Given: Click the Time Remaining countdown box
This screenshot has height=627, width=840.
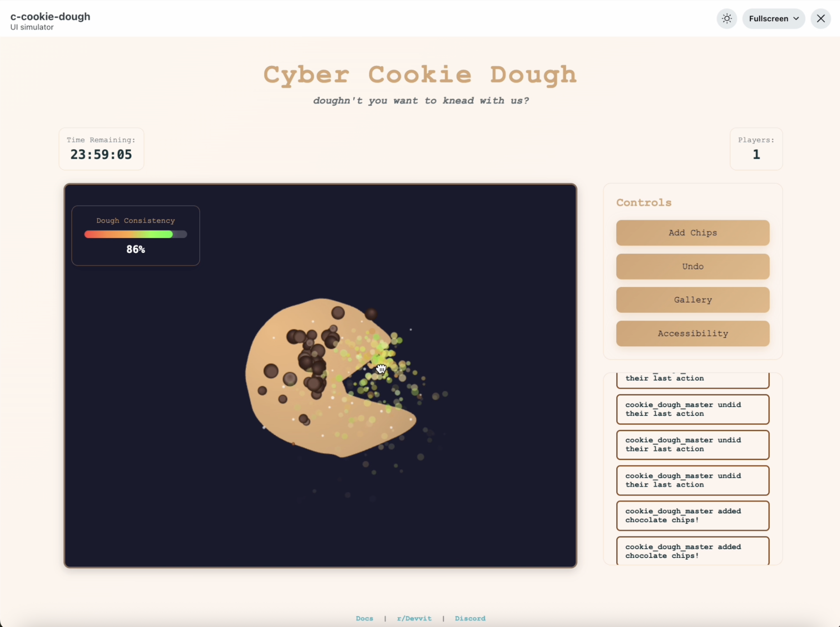Looking at the screenshot, I should pos(101,149).
